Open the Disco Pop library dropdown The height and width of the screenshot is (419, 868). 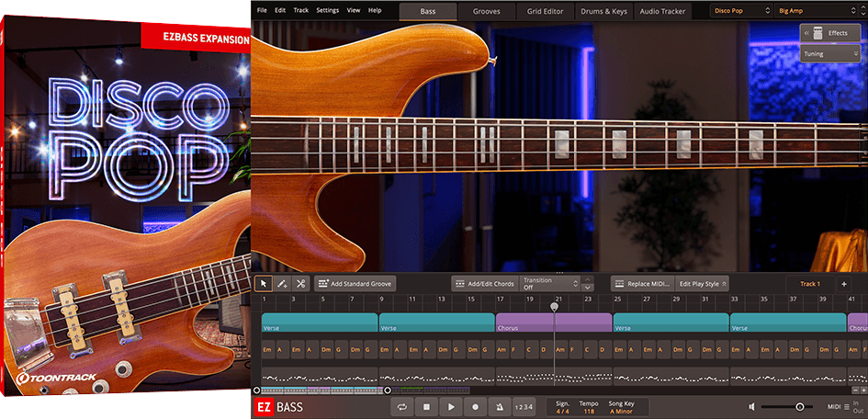click(x=740, y=10)
